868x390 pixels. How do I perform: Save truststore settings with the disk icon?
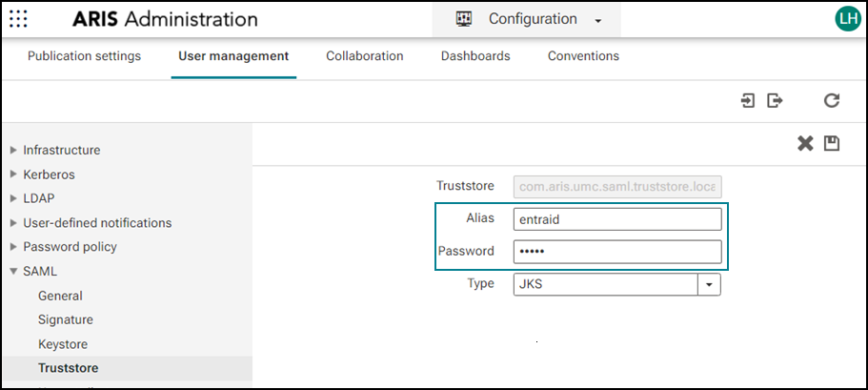(x=832, y=144)
